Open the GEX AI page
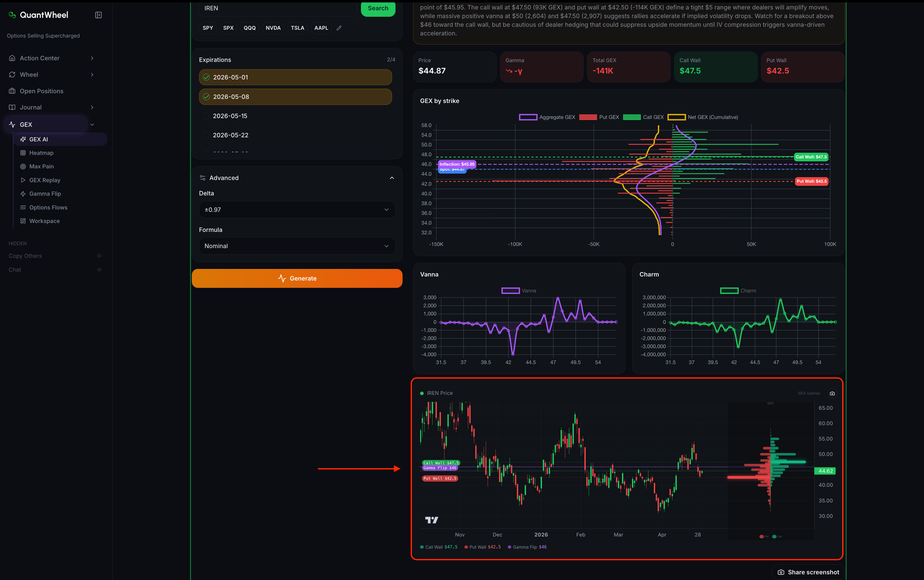 pos(61,139)
